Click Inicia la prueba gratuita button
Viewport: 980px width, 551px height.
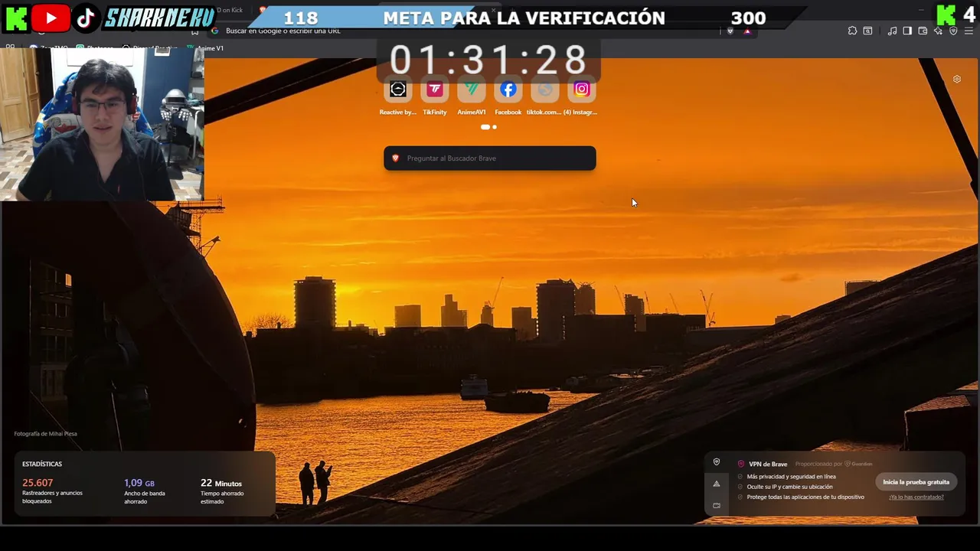pyautogui.click(x=916, y=482)
